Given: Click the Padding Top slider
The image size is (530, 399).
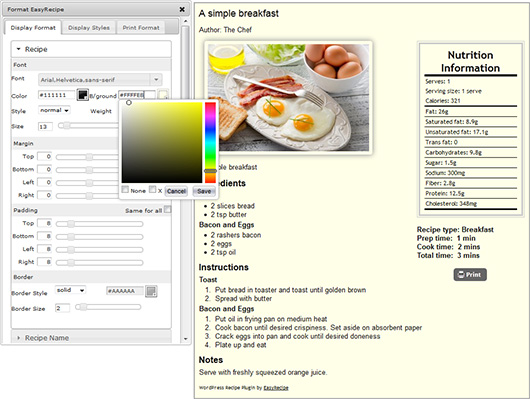Looking at the screenshot, I should point(99,224).
